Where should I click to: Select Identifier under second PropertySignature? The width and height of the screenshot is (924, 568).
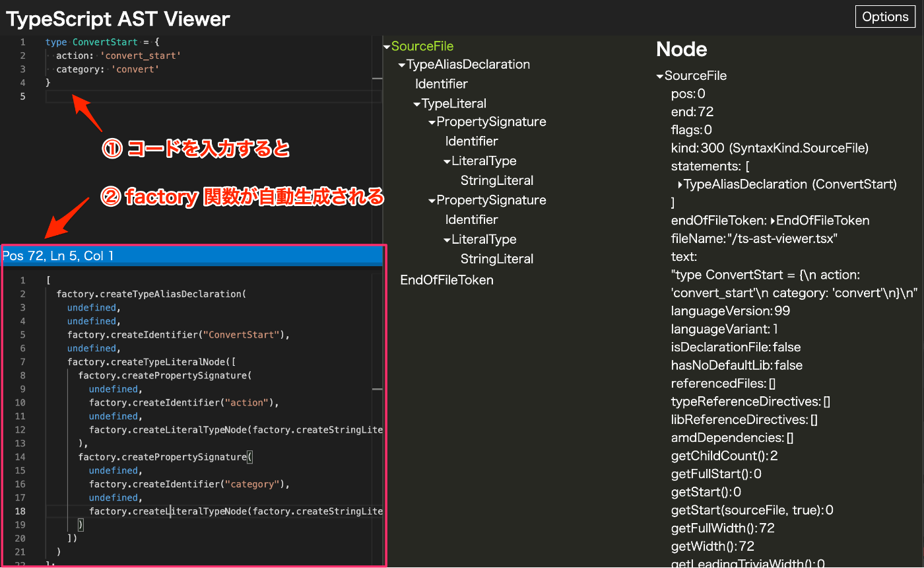point(472,220)
